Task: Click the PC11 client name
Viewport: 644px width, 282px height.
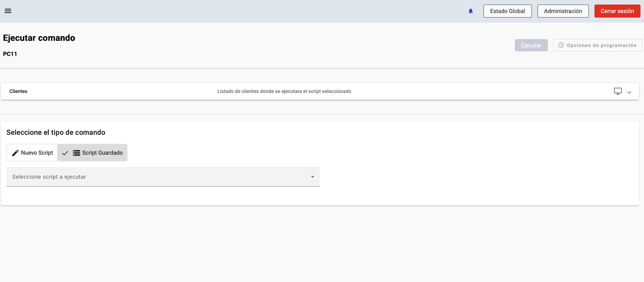Action: [10, 54]
